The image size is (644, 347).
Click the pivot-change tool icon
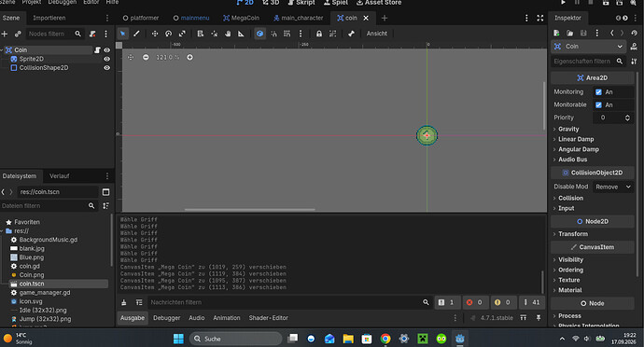pyautogui.click(x=214, y=34)
